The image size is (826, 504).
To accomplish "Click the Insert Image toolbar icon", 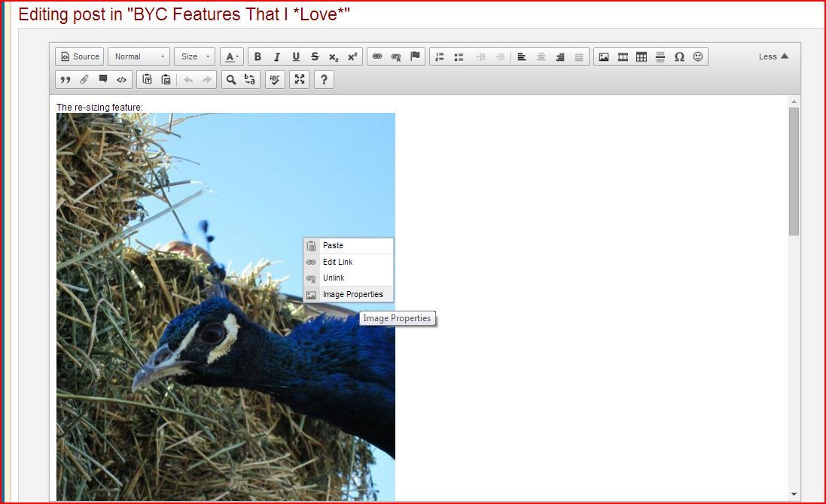I will [x=604, y=57].
